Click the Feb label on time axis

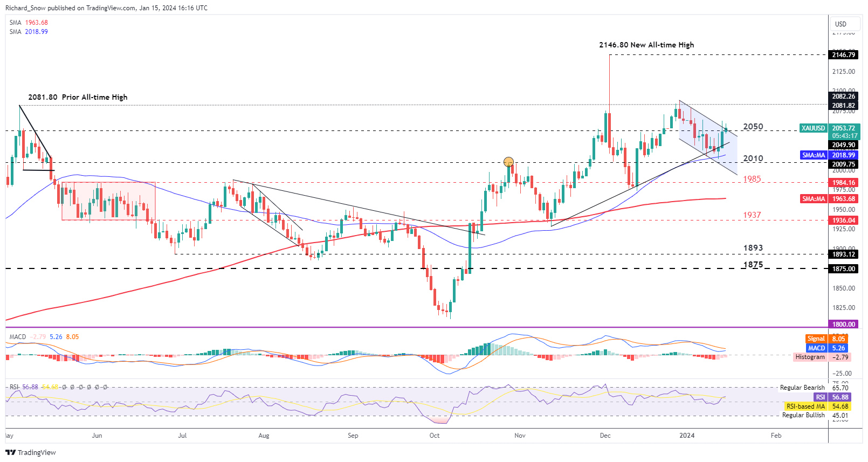point(776,436)
